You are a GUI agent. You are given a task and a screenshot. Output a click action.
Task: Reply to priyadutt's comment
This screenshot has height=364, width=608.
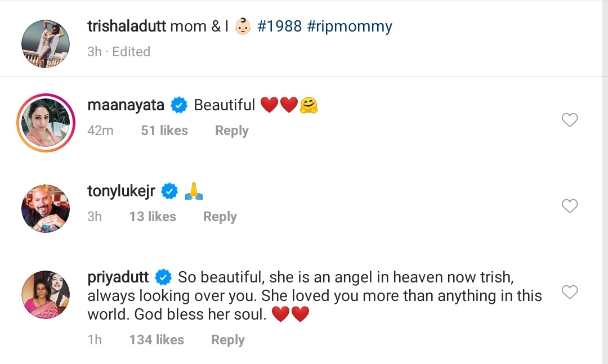click(227, 340)
